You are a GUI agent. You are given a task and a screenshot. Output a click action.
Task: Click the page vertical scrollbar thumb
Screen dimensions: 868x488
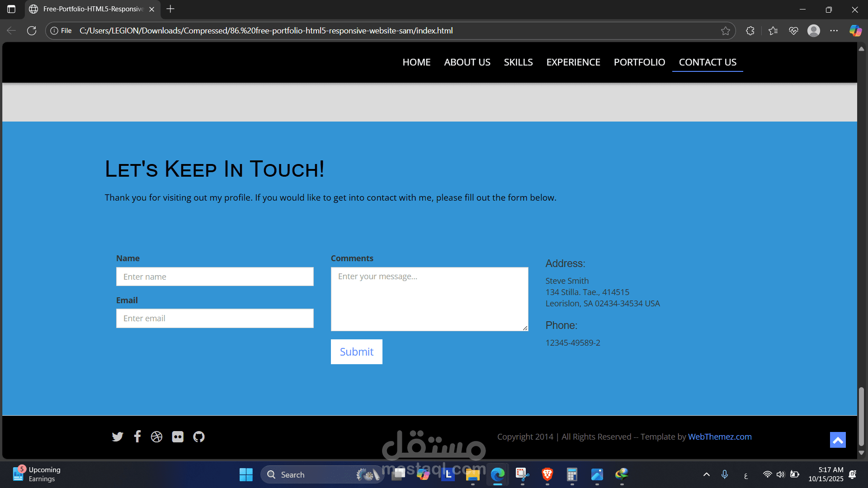861,416
